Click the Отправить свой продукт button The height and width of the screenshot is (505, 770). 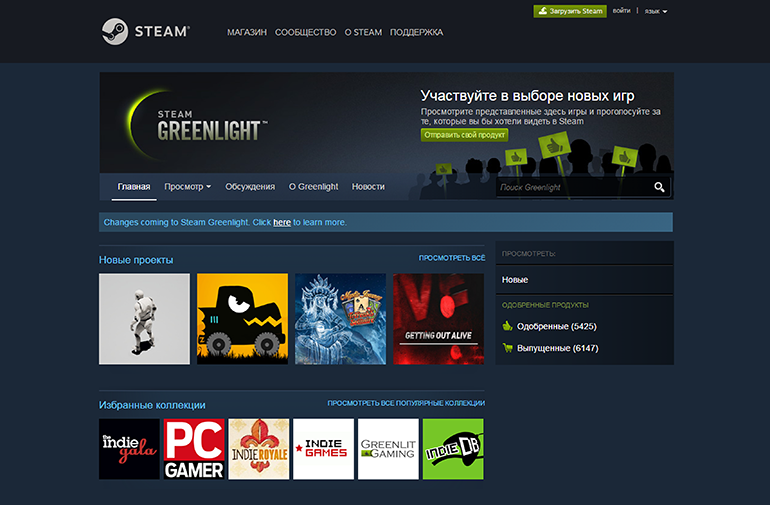tap(465, 135)
